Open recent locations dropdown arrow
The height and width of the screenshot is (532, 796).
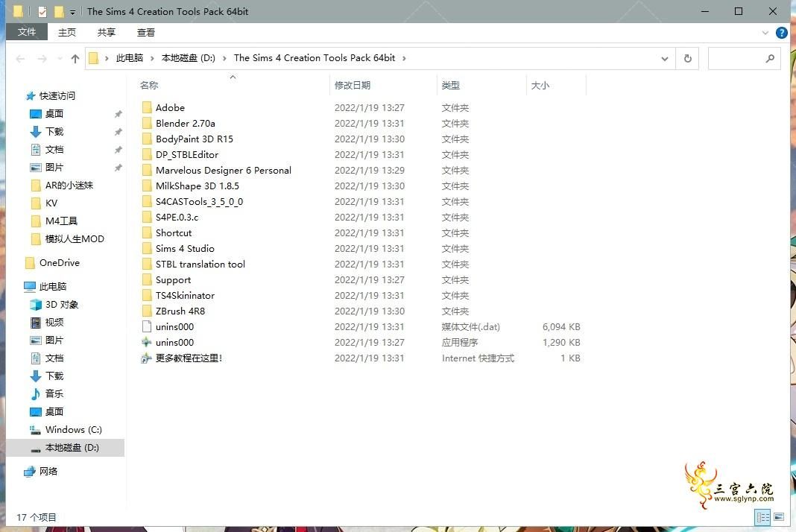pyautogui.click(x=60, y=59)
